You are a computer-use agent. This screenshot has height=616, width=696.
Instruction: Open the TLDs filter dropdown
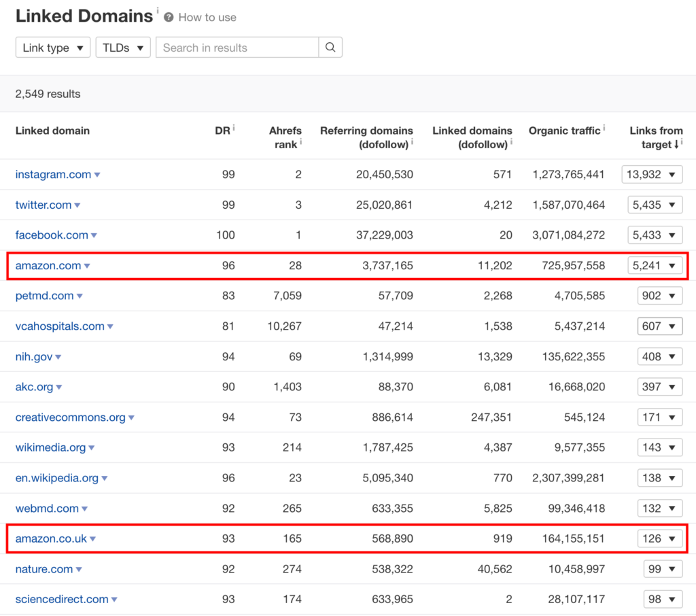point(123,48)
